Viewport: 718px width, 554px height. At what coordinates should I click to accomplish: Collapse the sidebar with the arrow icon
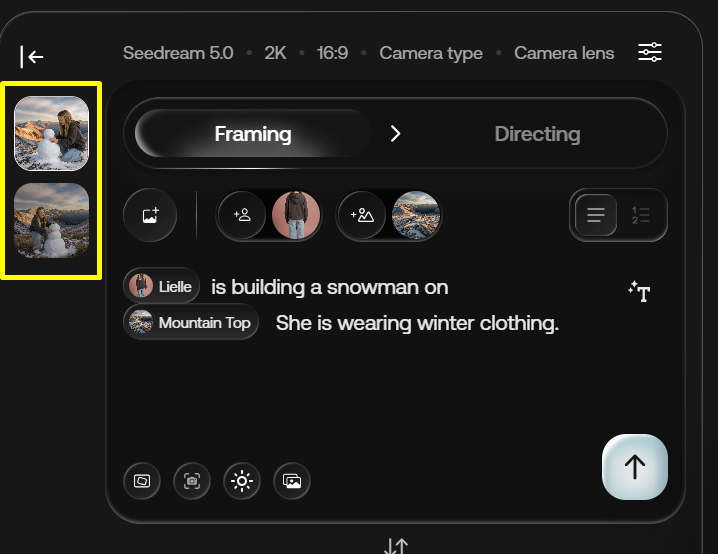point(32,57)
